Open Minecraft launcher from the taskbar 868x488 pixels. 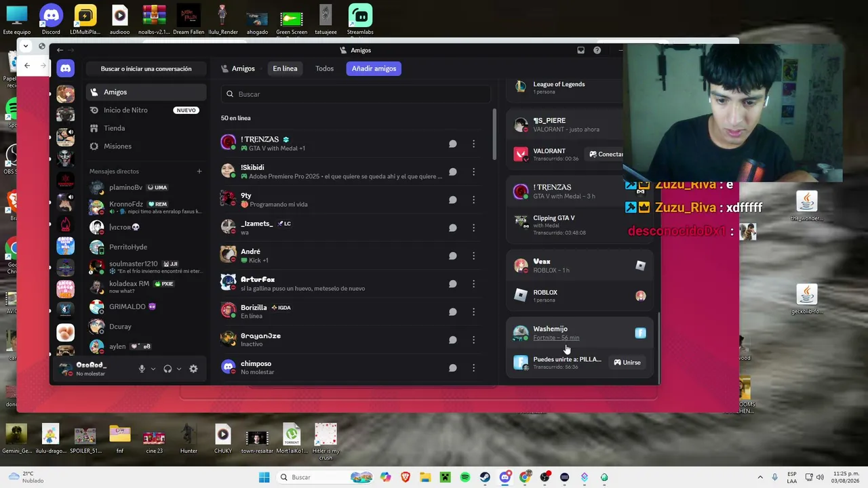[445, 477]
